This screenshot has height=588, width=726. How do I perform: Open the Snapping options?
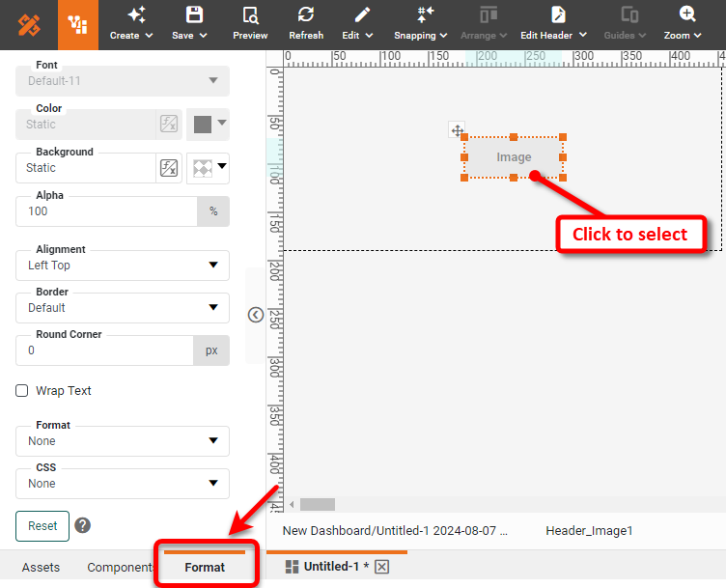tap(425, 15)
